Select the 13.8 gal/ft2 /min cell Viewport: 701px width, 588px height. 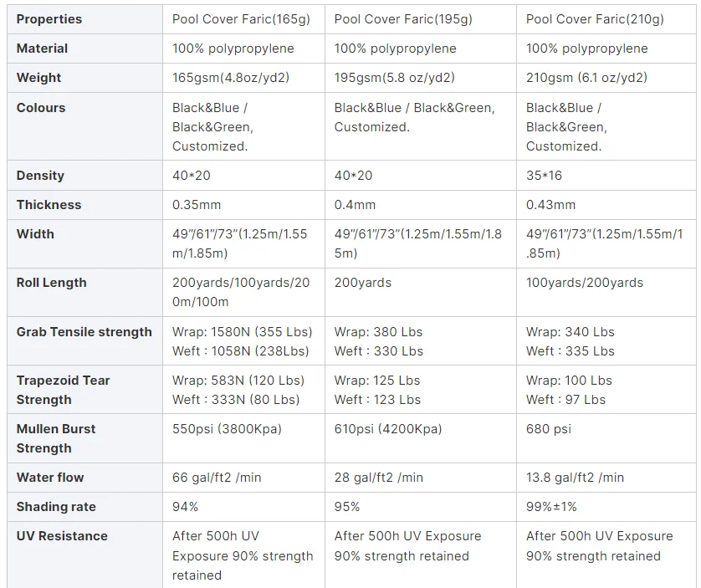tap(575, 478)
